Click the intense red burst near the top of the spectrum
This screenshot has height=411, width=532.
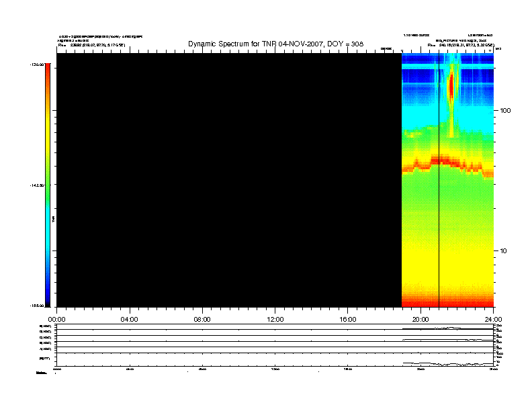451,87
